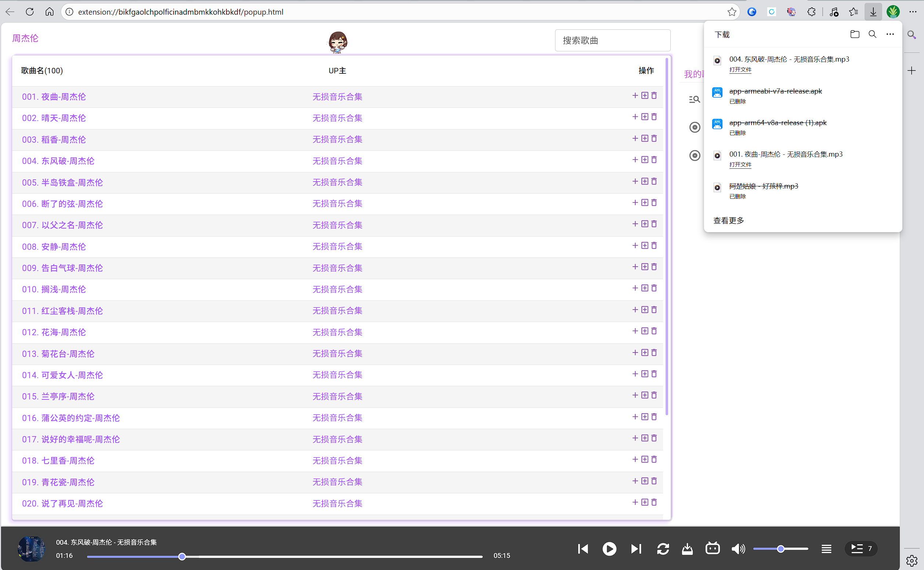
Task: Add 013. 菊花台-周杰伦 with plus icon
Action: (x=635, y=352)
